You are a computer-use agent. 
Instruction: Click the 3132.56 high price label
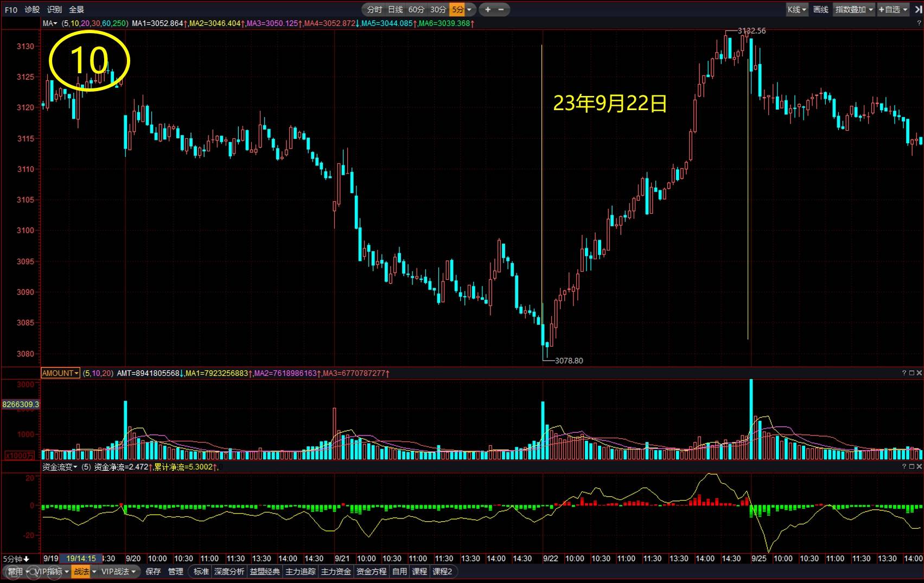pyautogui.click(x=752, y=31)
